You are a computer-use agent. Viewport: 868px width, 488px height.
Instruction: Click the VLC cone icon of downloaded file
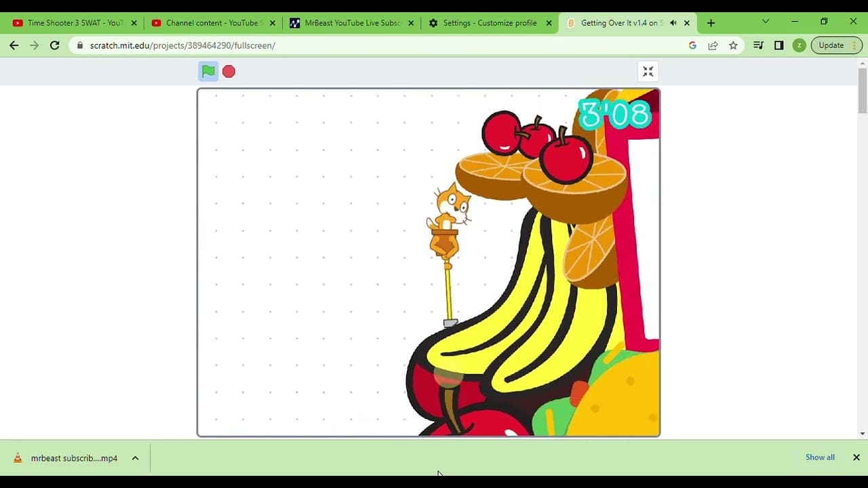pos(18,458)
